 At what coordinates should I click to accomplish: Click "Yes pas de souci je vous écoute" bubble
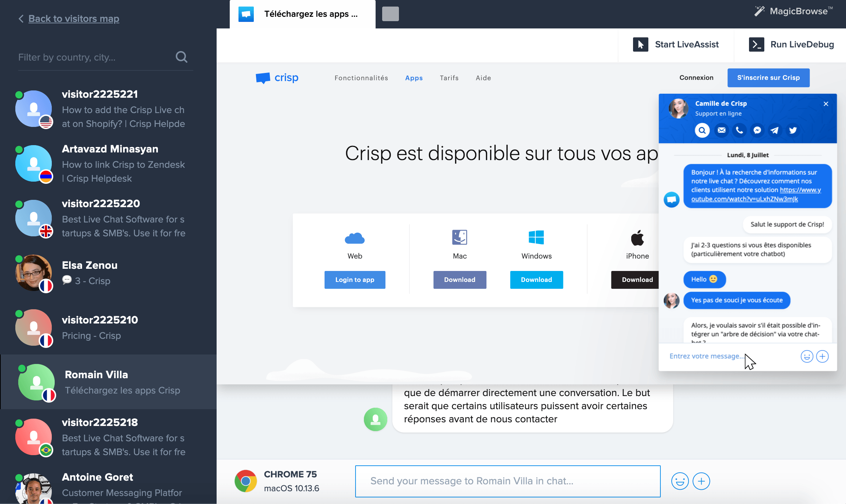(x=737, y=300)
